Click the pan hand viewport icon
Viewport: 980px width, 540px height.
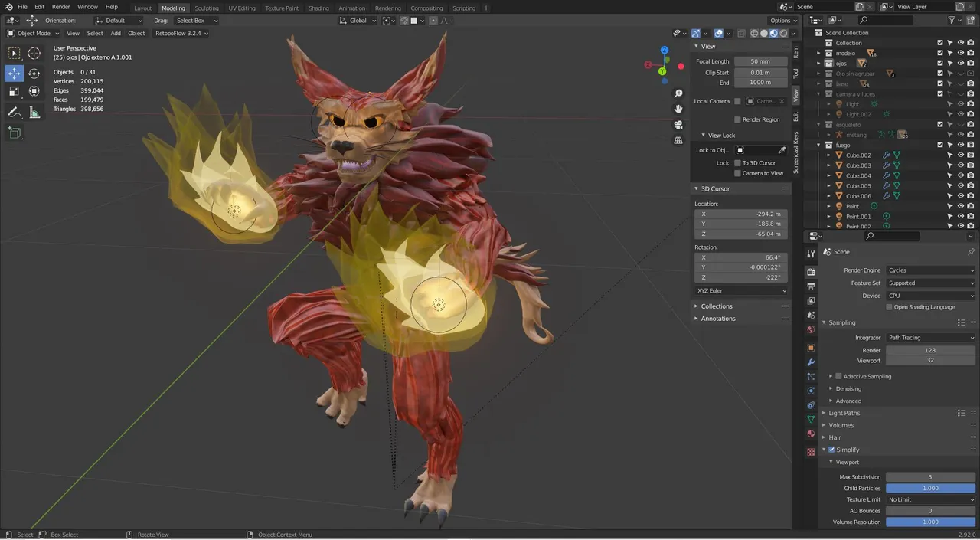[x=678, y=109]
